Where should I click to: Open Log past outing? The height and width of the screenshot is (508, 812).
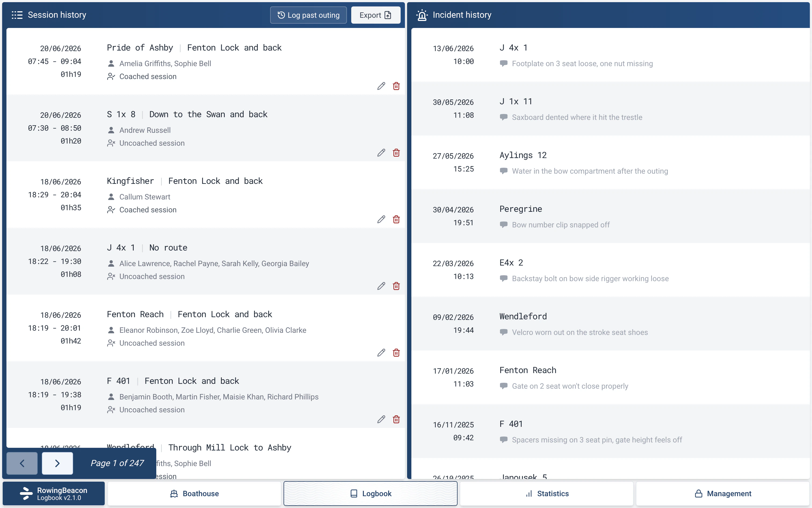click(x=308, y=15)
